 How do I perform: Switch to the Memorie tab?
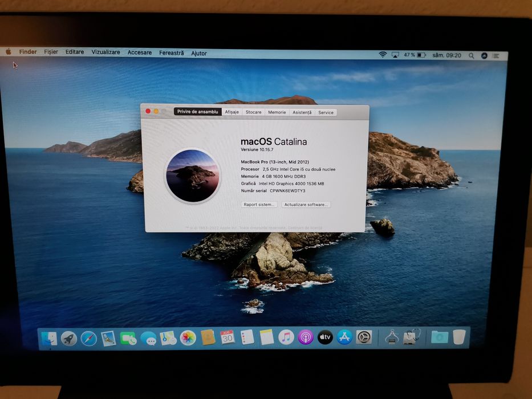(x=277, y=112)
